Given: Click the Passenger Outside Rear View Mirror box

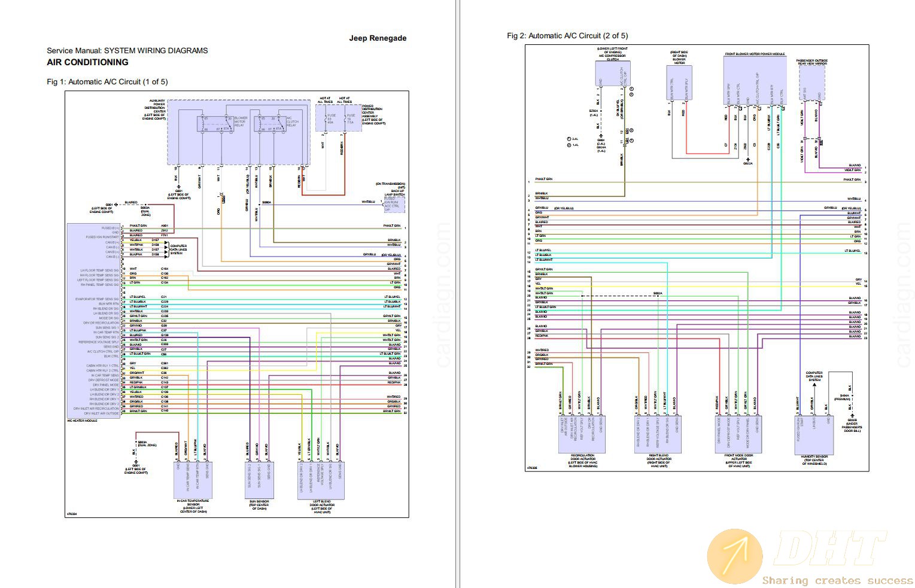Looking at the screenshot, I should [812, 83].
